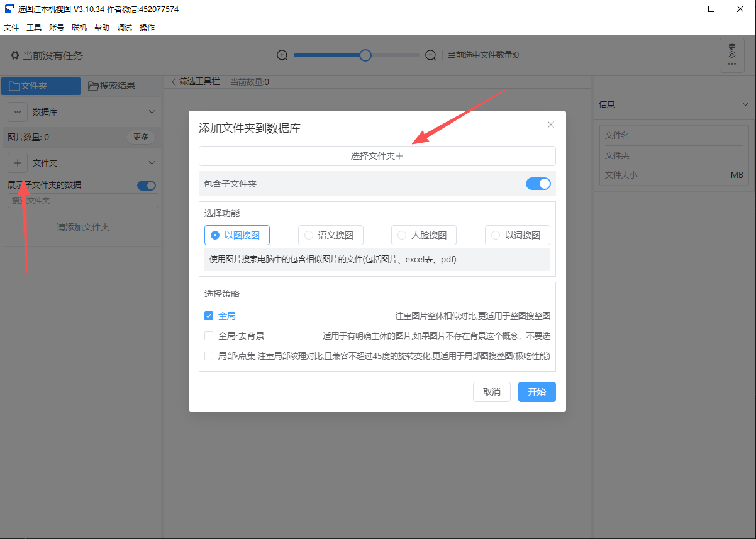Click the plus icon to add folder
756x539 pixels.
[x=18, y=163]
